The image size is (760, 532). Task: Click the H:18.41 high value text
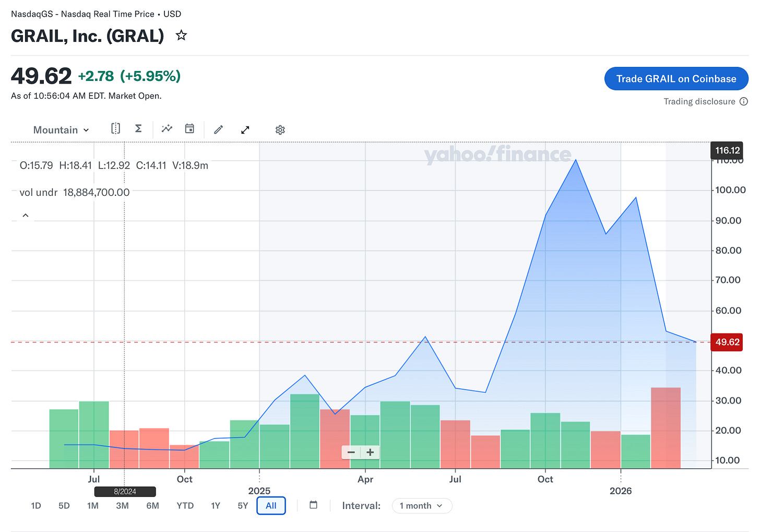[x=76, y=165]
